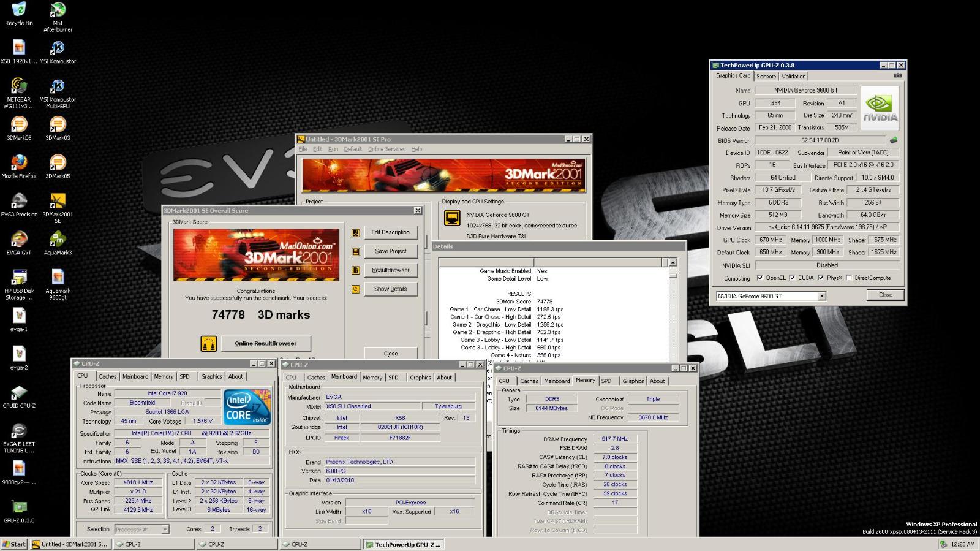Click the system tray clock showing 12:23 AM
This screenshot has width=980, height=551.
[963, 544]
